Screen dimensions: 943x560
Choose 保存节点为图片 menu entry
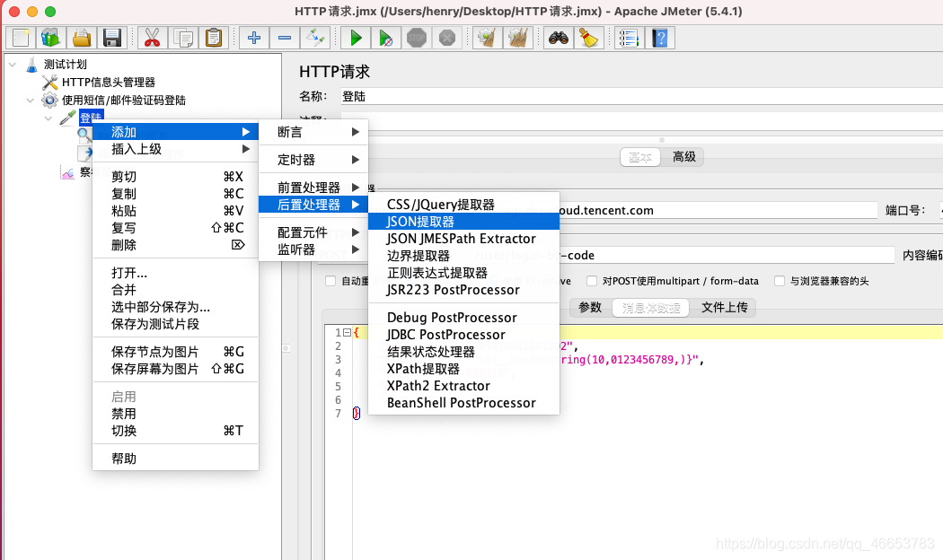tap(176, 352)
